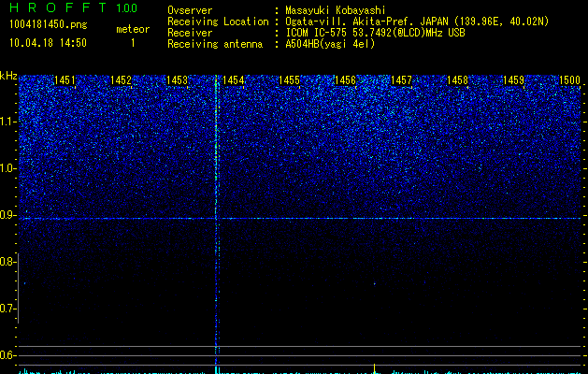The width and height of the screenshot is (588, 374).
Task: Click the Receiver label
Action: coord(190,33)
